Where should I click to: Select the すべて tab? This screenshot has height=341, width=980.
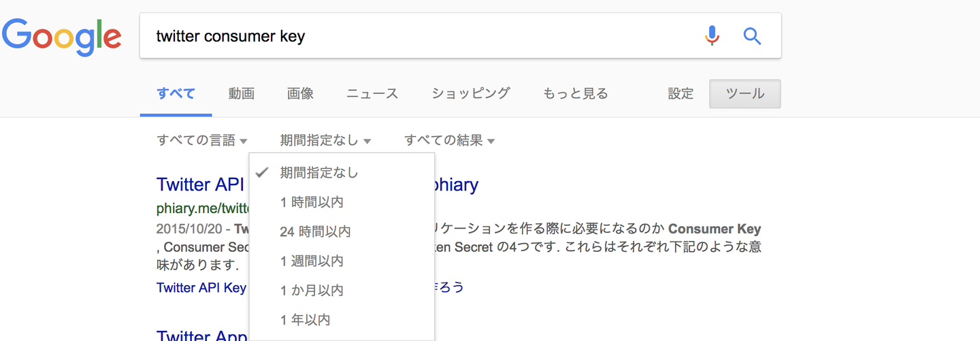tap(176, 94)
